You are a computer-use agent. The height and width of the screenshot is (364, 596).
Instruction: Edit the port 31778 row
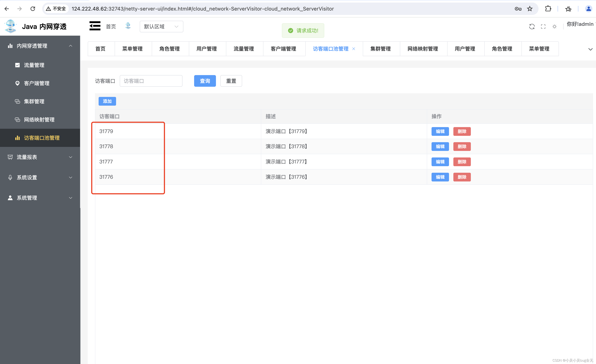[x=440, y=147]
